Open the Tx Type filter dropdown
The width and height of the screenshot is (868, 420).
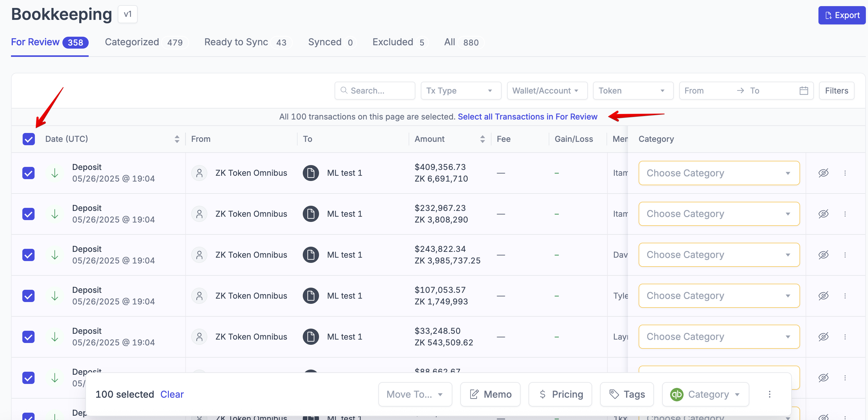(x=460, y=90)
